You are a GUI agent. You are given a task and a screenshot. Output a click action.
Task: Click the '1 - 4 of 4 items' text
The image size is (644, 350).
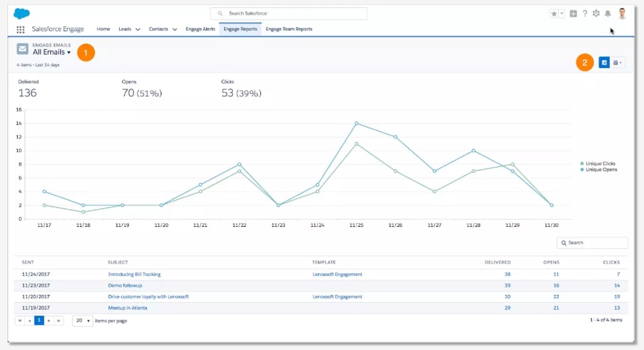point(606,320)
